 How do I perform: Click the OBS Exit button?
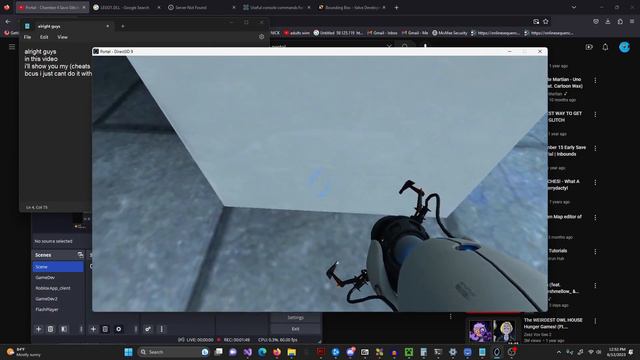pyautogui.click(x=296, y=329)
